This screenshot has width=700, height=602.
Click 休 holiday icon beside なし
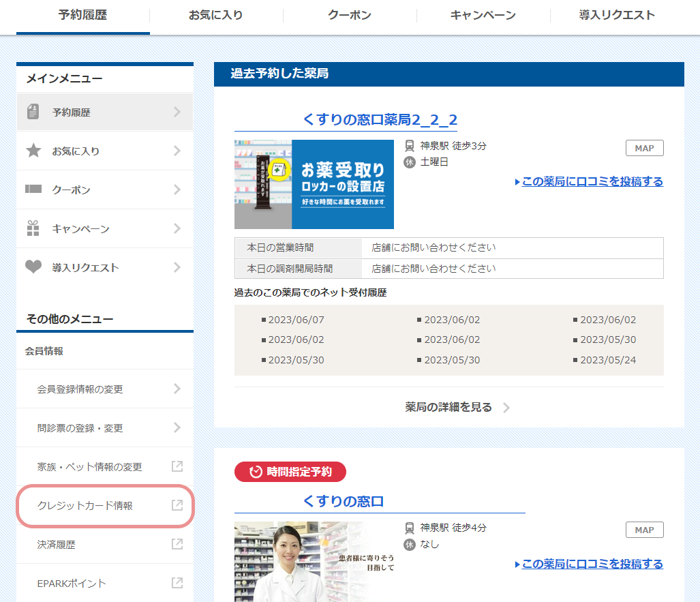(x=410, y=544)
